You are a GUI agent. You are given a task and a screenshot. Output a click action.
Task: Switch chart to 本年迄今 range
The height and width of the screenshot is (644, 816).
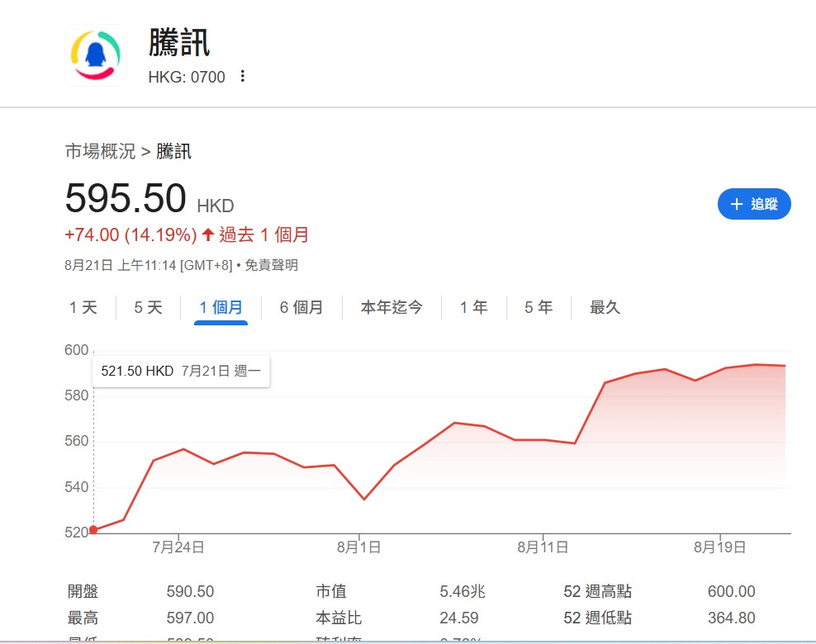[x=391, y=308]
